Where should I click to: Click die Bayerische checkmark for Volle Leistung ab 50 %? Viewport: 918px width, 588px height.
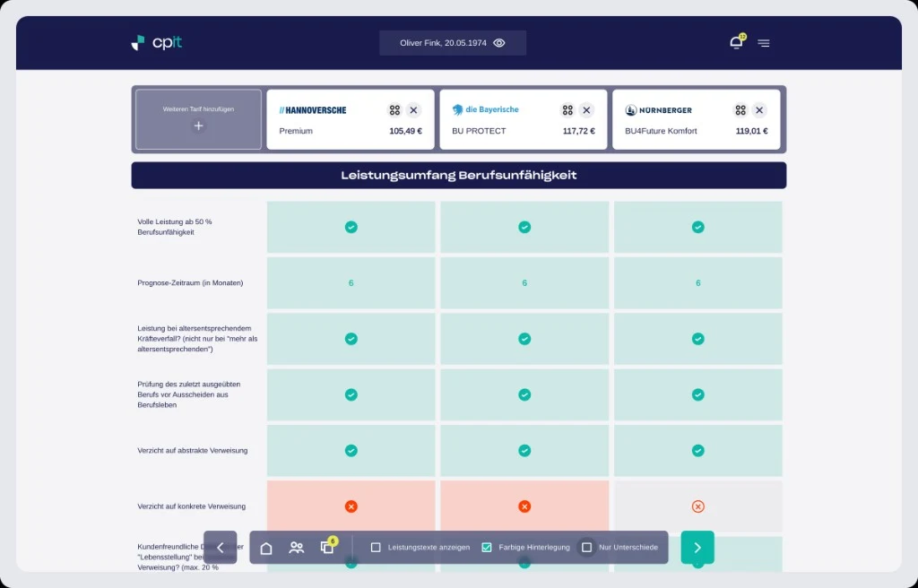point(524,228)
